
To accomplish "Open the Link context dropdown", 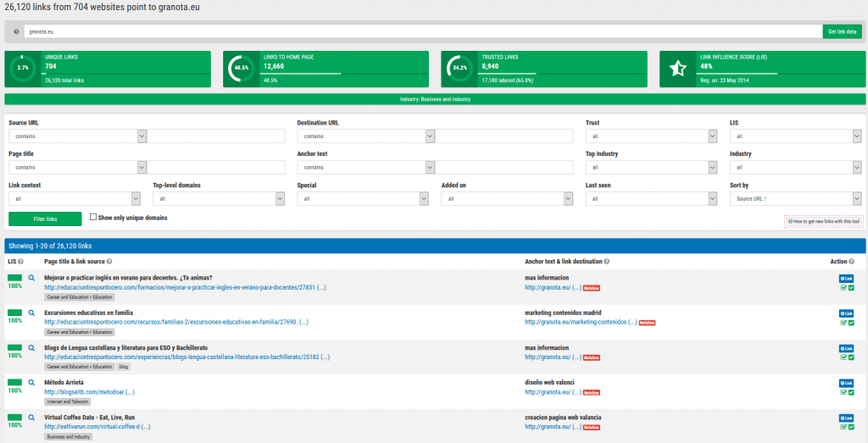I will click(75, 198).
